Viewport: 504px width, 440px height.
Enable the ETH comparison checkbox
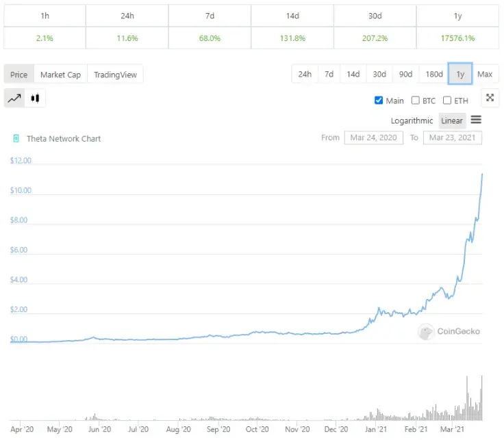[446, 101]
